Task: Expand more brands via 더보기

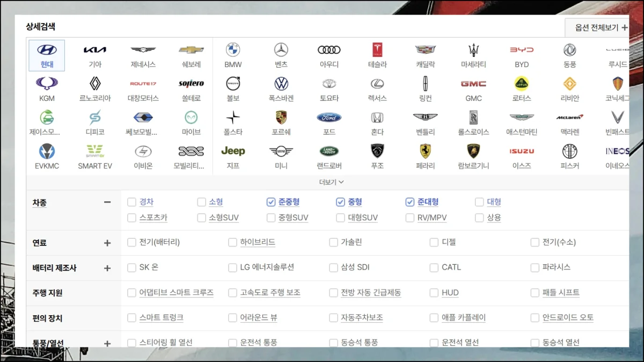Action: 331,182
